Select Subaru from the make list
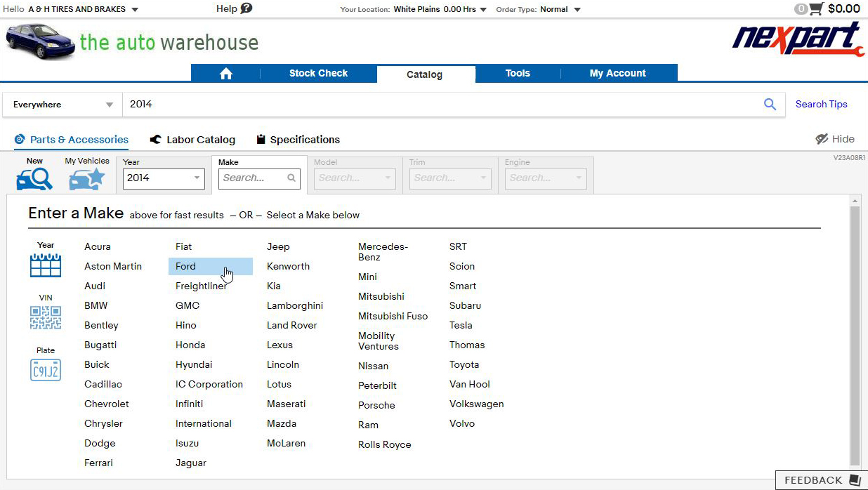The image size is (868, 490). click(466, 305)
